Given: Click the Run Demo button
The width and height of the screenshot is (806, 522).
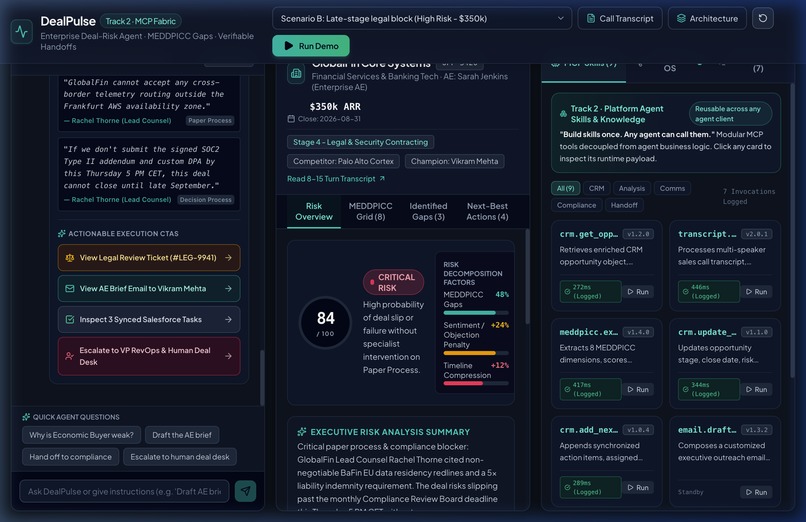Looking at the screenshot, I should point(311,46).
